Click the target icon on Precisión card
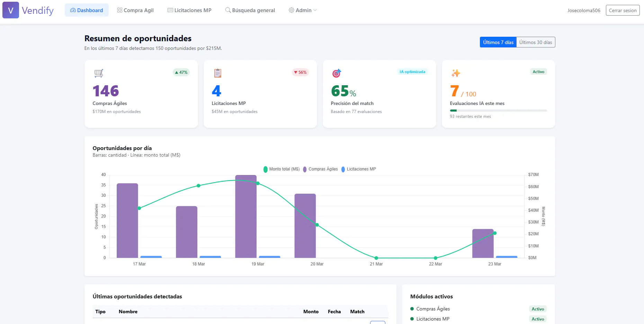 [337, 73]
